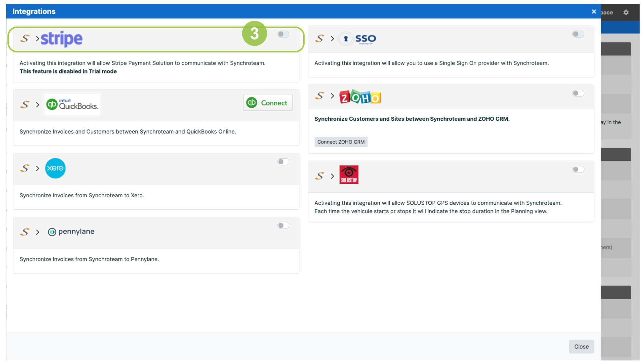Image resolution: width=644 pixels, height=362 pixels.
Task: Enable the SSO integration toggle
Action: coord(578,34)
